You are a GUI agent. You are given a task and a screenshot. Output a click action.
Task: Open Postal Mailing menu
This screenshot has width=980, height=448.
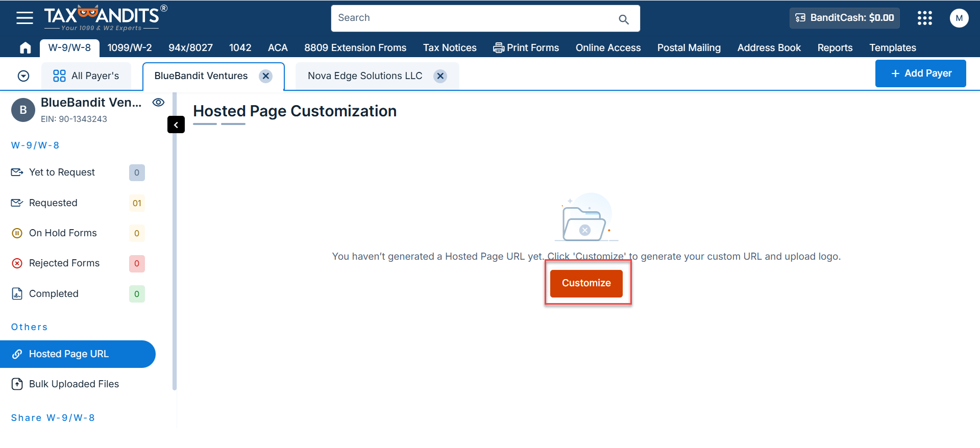click(689, 47)
